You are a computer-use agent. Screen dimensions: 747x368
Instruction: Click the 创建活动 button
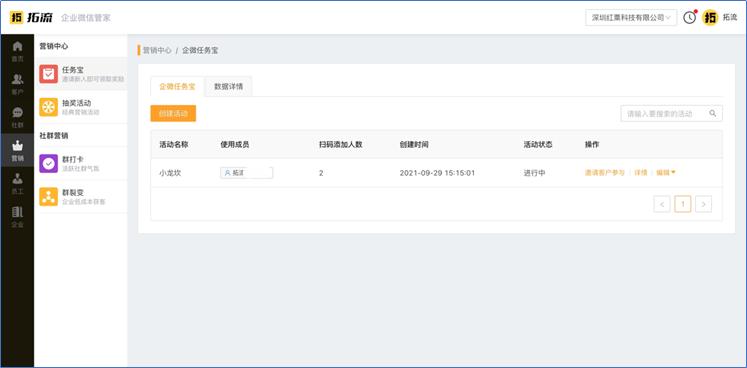(173, 113)
